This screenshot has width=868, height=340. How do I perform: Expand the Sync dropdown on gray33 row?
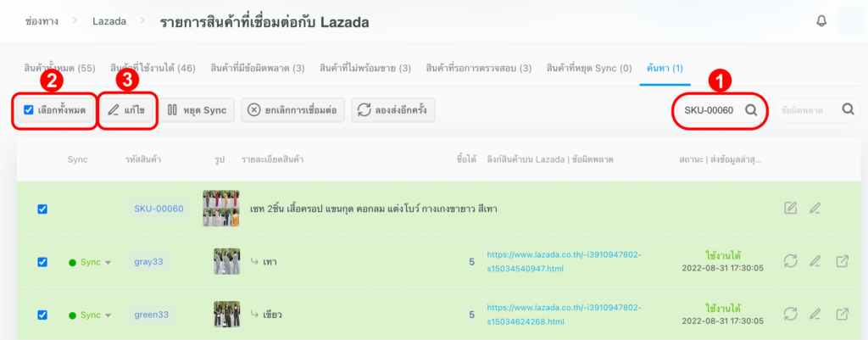[108, 263]
